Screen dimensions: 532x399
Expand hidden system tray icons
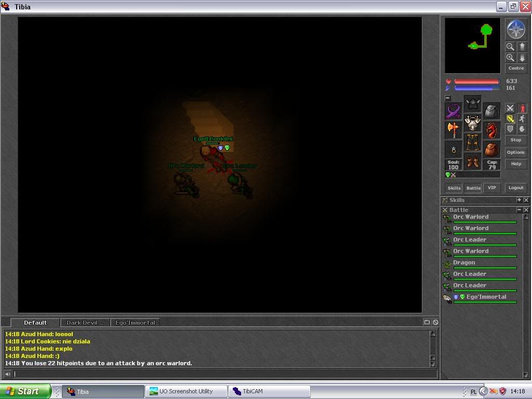483,391
